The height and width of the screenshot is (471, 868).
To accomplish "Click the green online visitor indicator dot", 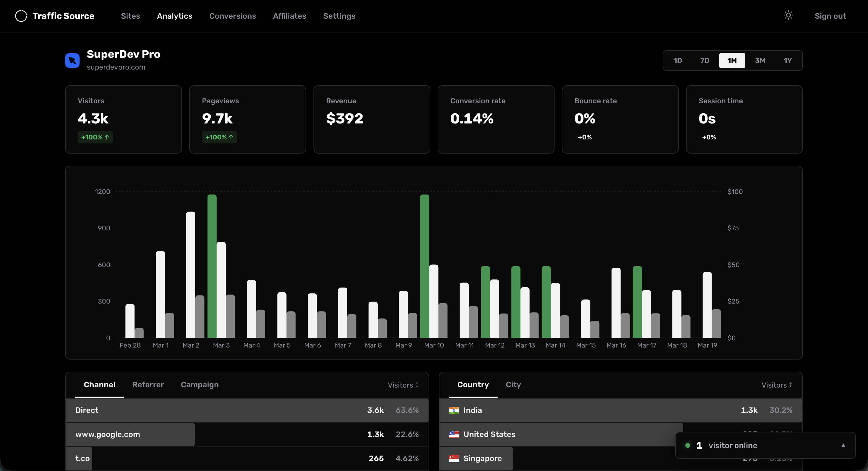I will click(x=688, y=445).
